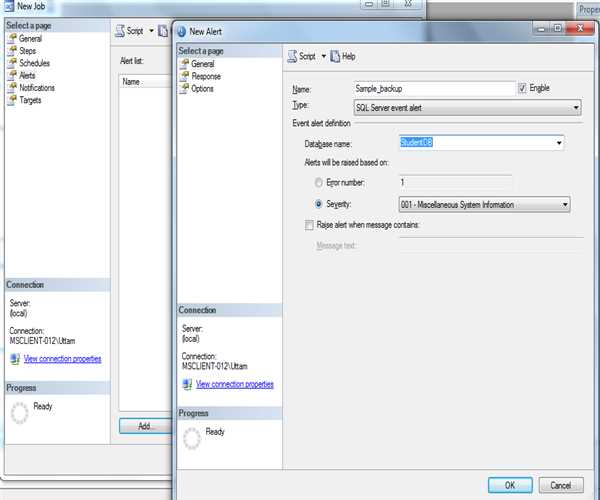The width and height of the screenshot is (600, 500).
Task: Expand the Severity level dropdown
Action: click(x=564, y=205)
